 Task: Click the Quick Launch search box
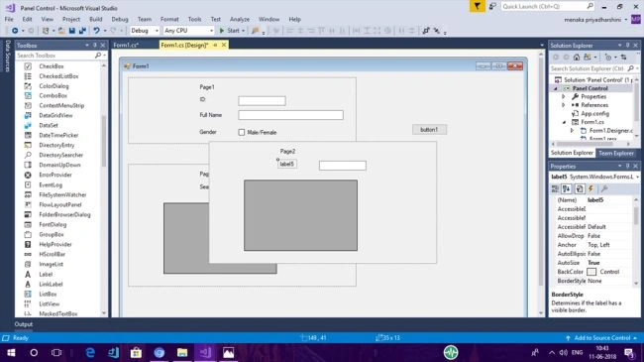pyautogui.click(x=543, y=6)
